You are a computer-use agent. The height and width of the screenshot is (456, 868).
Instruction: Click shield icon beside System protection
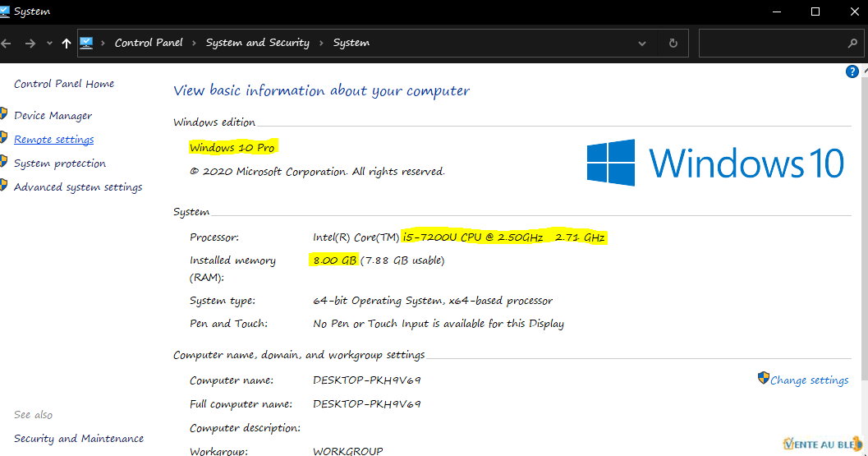(x=3, y=161)
